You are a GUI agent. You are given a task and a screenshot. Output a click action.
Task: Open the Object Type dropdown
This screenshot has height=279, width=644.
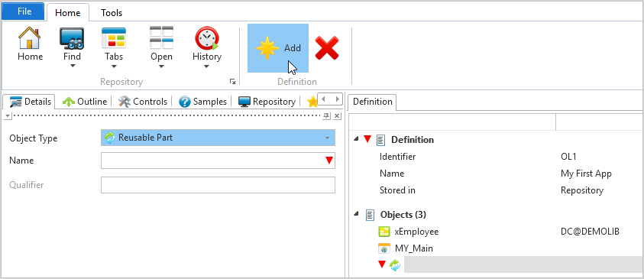(218, 138)
